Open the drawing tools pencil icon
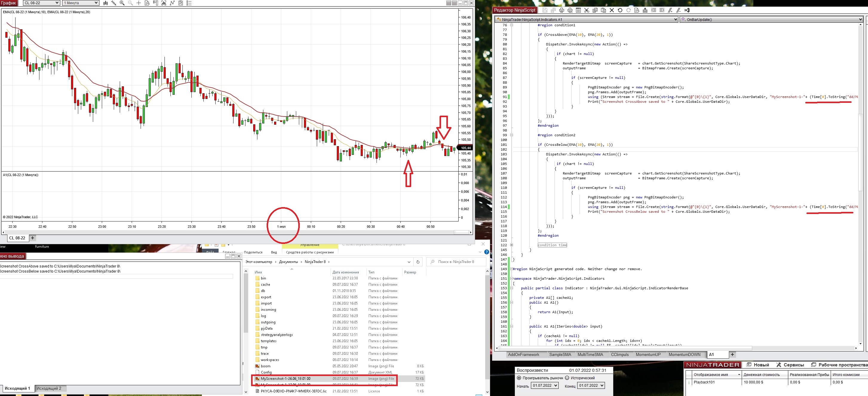868x396 pixels. coord(114,3)
